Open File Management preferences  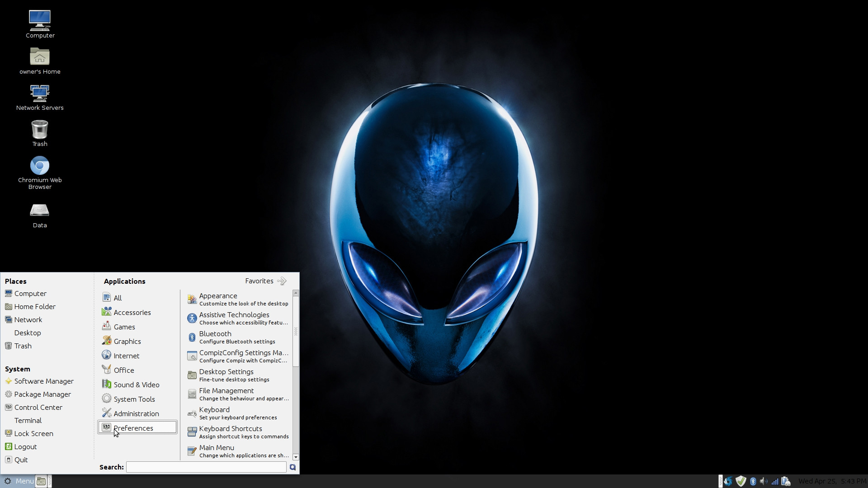tap(238, 394)
